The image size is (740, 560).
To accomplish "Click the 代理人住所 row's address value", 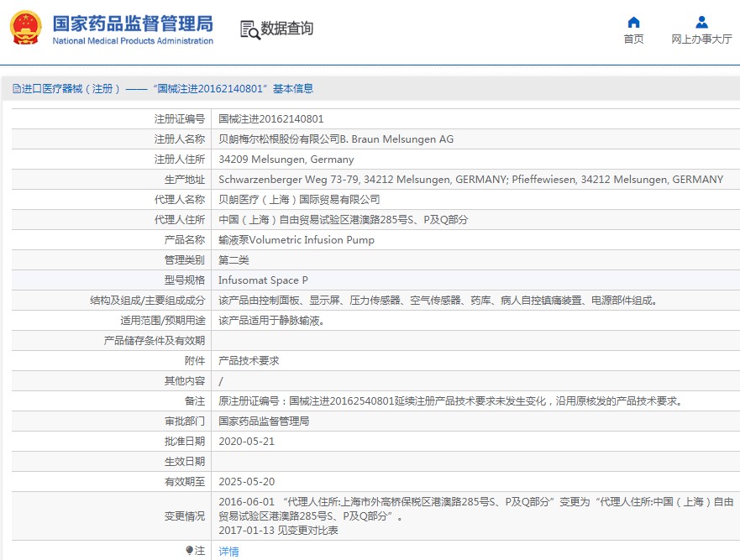I will (343, 220).
